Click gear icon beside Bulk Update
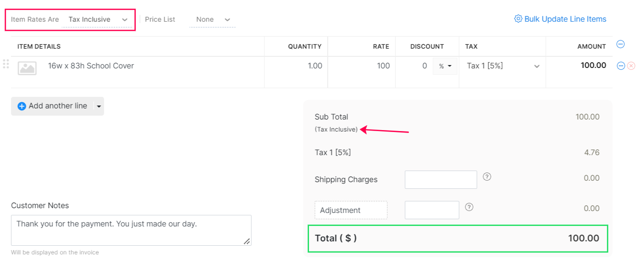Image resolution: width=644 pixels, height=265 pixels. click(518, 19)
